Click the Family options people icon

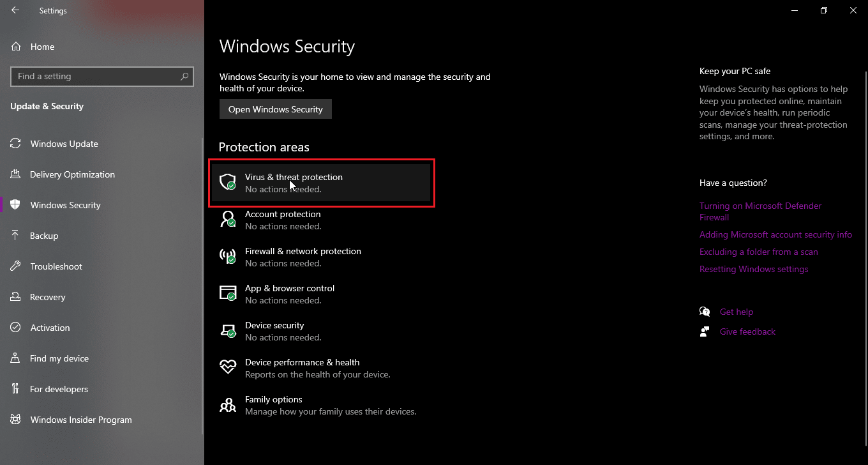[x=228, y=405]
